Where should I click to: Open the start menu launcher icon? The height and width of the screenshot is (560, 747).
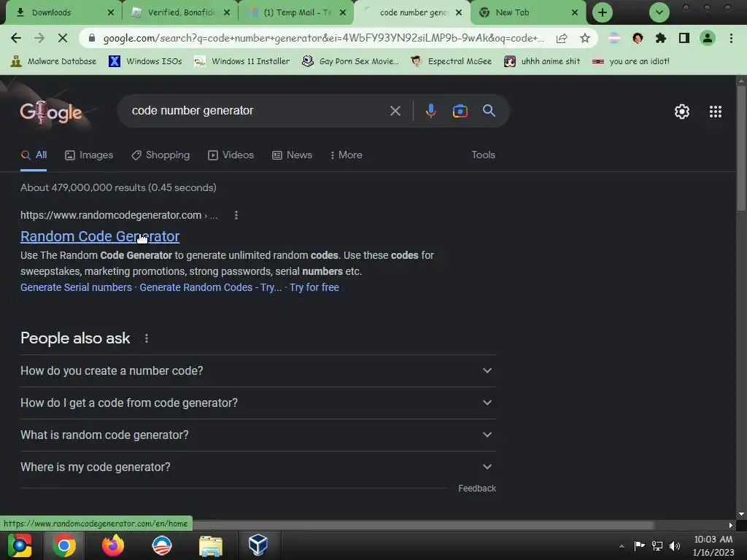click(x=20, y=545)
